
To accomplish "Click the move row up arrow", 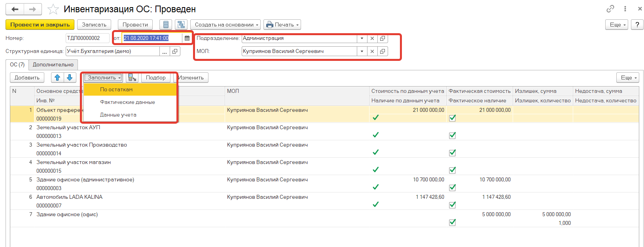I will tap(57, 77).
